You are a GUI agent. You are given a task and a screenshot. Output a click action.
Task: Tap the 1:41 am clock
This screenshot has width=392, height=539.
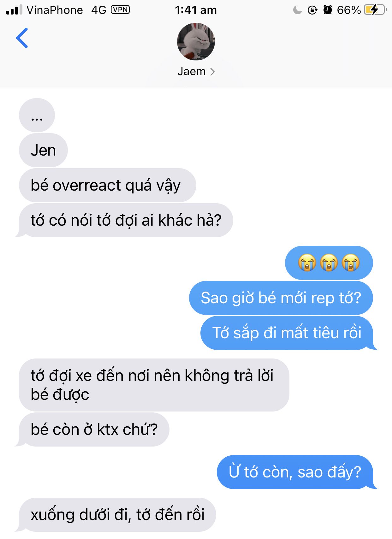196,10
